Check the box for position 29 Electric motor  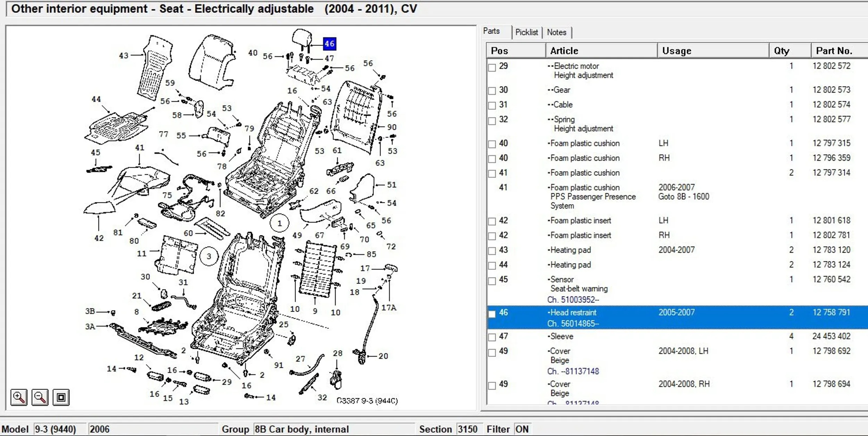(492, 67)
